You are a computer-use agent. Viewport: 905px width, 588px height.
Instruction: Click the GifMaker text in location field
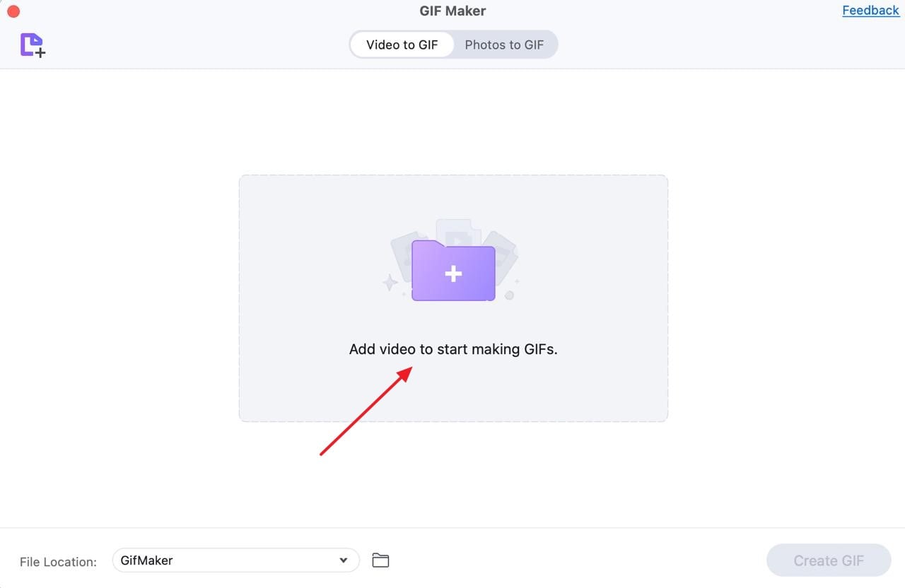click(x=147, y=560)
